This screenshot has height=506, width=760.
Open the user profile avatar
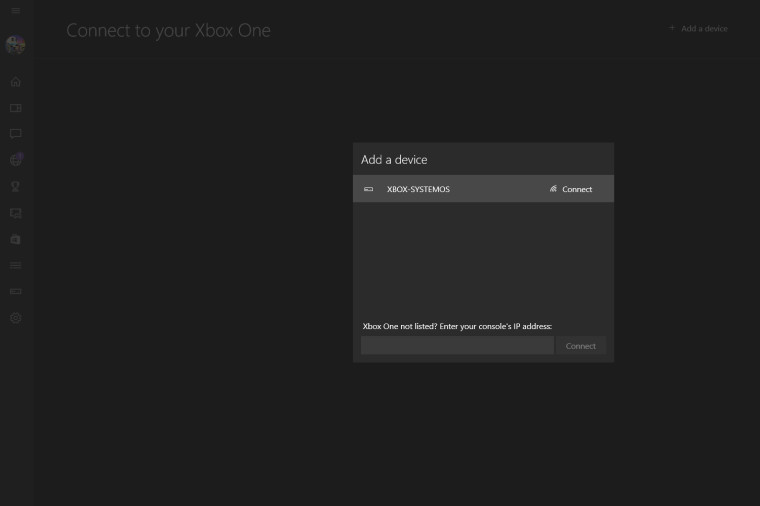(x=16, y=45)
